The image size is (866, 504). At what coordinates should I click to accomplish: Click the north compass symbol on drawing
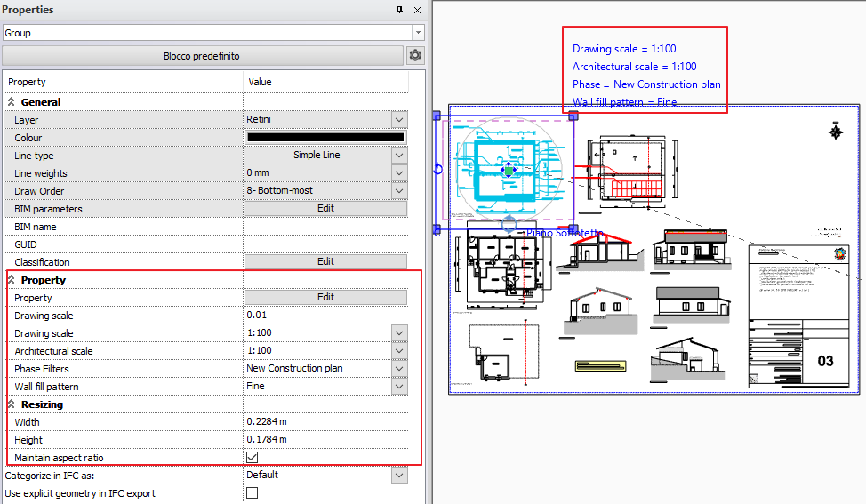[x=835, y=132]
